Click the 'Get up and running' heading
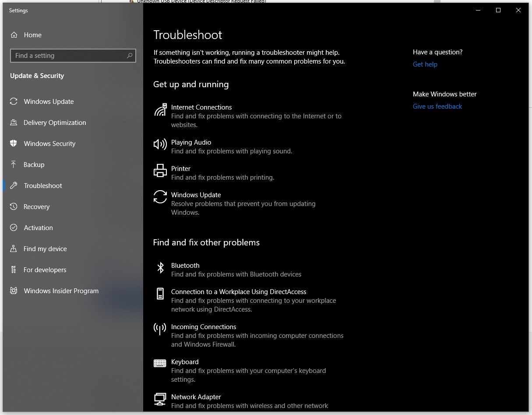 pos(191,85)
